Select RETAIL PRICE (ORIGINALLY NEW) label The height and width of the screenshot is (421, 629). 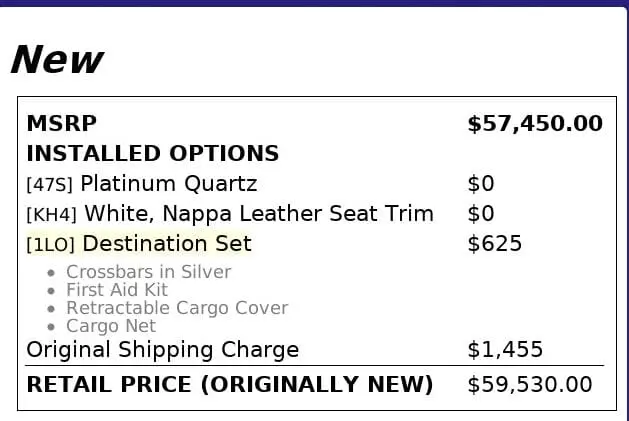pyautogui.click(x=229, y=385)
